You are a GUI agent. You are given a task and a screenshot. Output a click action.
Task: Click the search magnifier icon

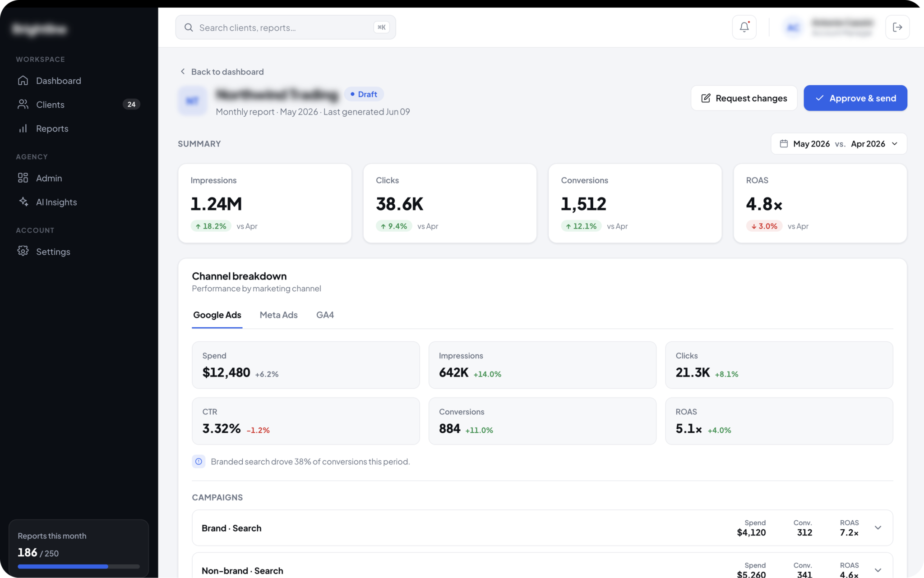(x=189, y=28)
